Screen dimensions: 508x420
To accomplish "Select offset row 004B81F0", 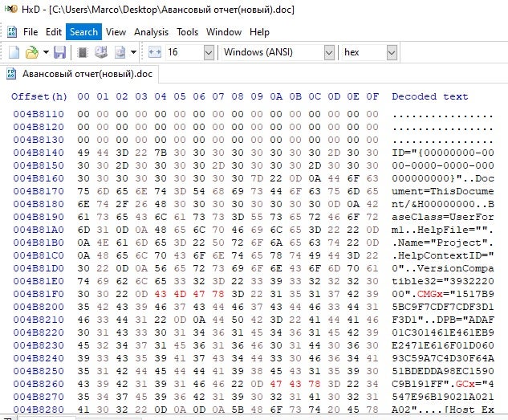I will click(39, 294).
